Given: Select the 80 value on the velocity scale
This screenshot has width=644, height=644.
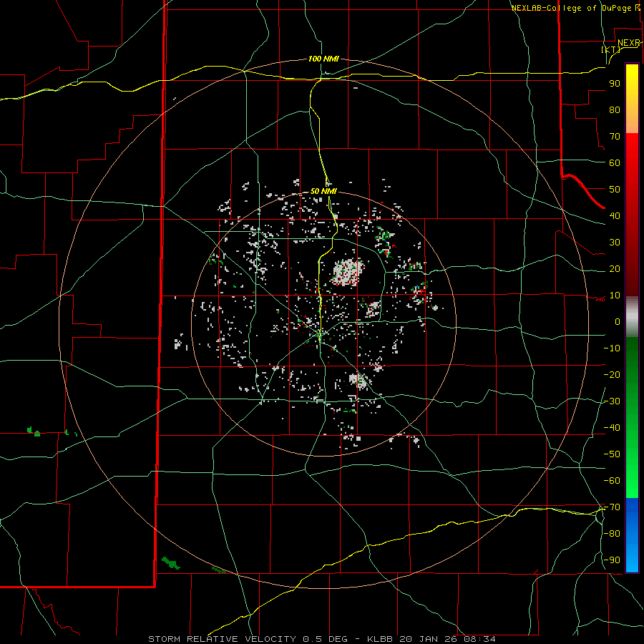Looking at the screenshot, I should [x=615, y=110].
